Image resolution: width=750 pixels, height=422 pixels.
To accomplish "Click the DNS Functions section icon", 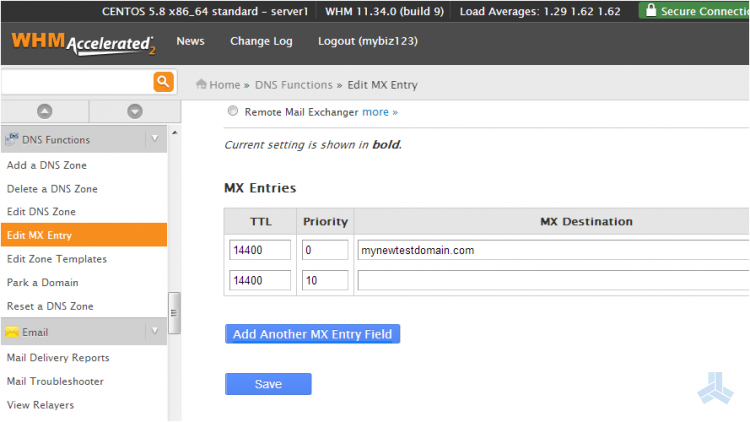I will (12, 140).
